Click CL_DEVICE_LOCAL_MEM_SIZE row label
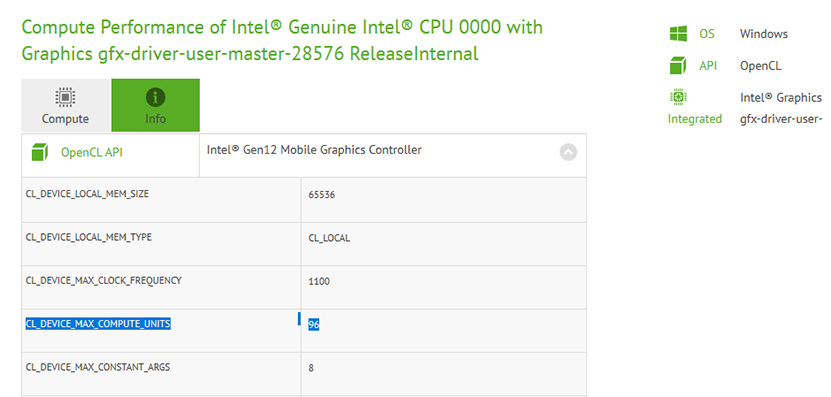 pyautogui.click(x=87, y=194)
